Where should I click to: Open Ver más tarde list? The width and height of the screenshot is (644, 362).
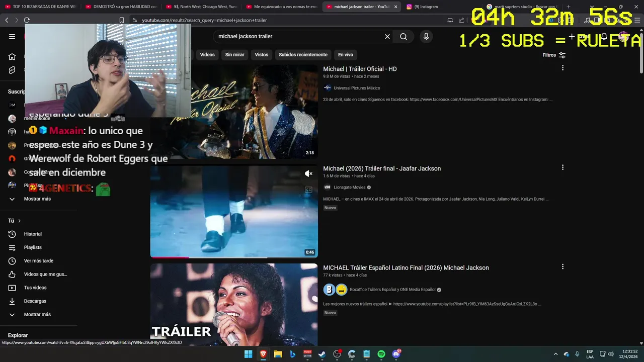coord(38,261)
